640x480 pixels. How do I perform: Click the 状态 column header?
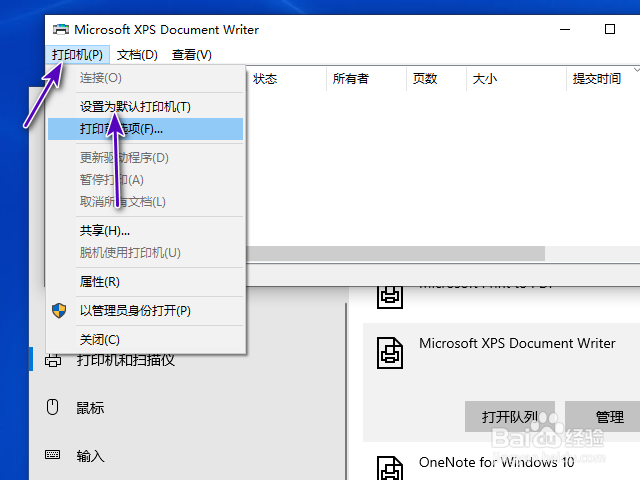286,78
